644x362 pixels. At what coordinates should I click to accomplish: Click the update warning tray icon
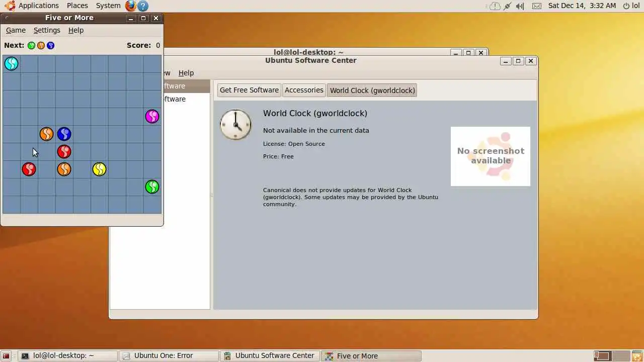[x=495, y=6]
